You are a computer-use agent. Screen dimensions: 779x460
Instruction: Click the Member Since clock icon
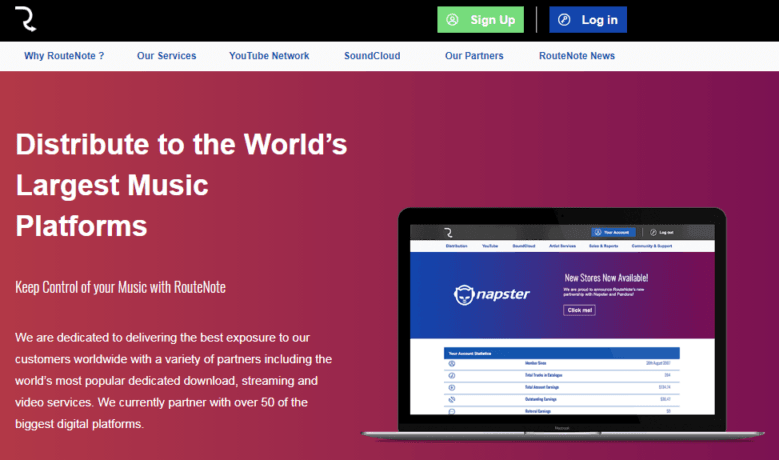[452, 364]
